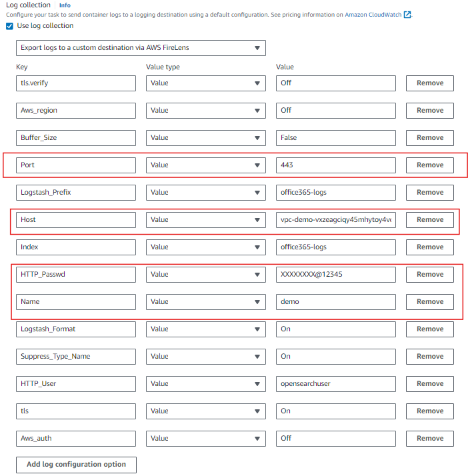
Task: Click the Port value field showing 443
Action: [335, 165]
